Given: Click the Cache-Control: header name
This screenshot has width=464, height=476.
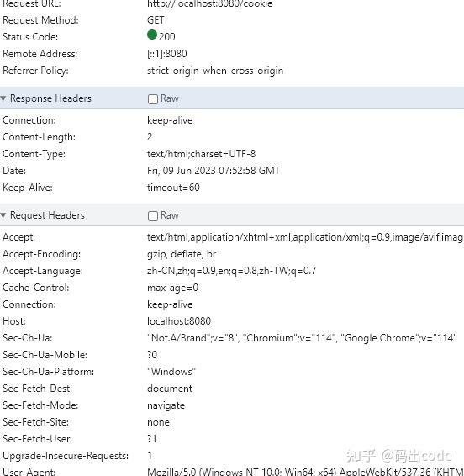Looking at the screenshot, I should [x=35, y=288].
